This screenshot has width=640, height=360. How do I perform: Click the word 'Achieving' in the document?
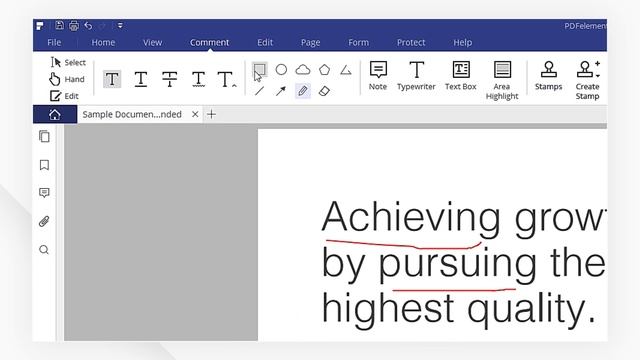tap(411, 219)
